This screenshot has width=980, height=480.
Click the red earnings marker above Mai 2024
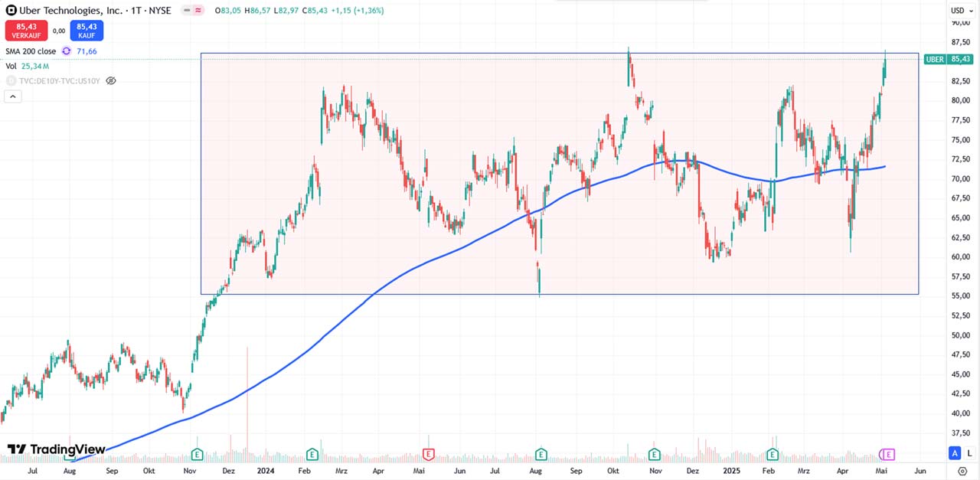(x=429, y=454)
